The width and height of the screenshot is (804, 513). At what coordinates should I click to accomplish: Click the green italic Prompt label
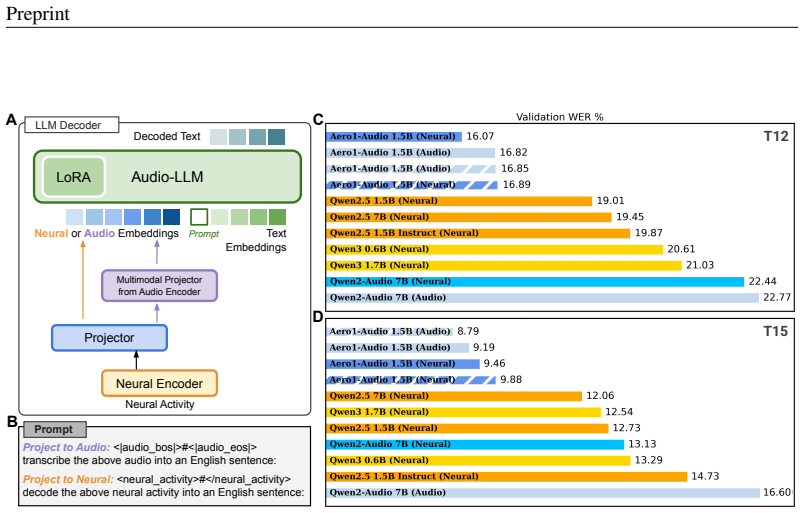tap(204, 234)
